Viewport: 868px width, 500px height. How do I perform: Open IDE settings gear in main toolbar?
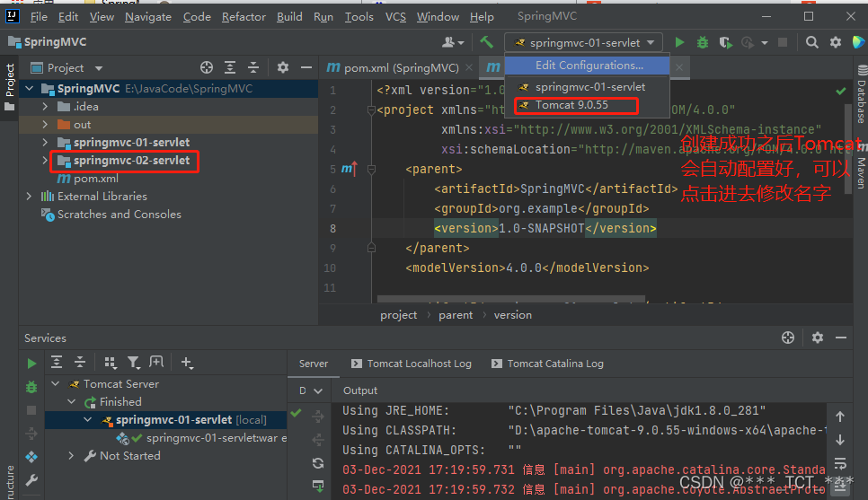coord(836,42)
